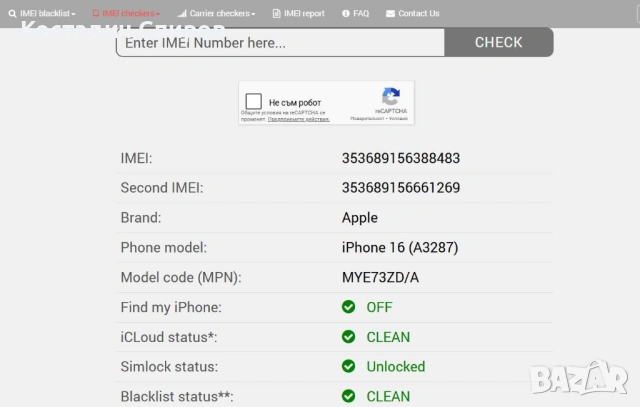Screen dimensions: 640x407
Task: Open the underlined reCAPTCHA 'Предприемете действия' link
Action: coord(298,119)
